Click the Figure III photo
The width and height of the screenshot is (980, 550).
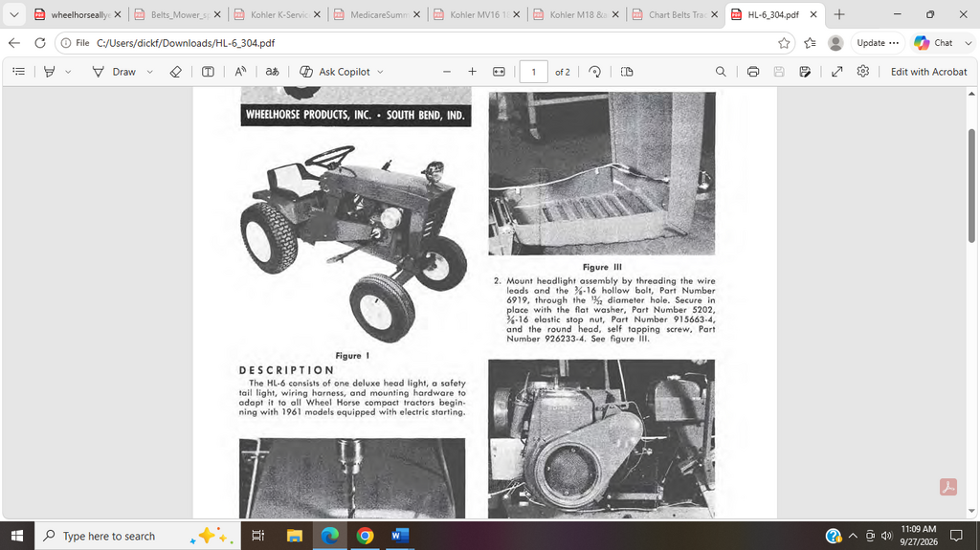tap(602, 173)
